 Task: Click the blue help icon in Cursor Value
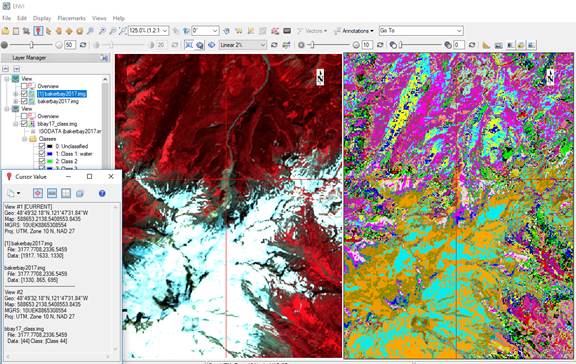[x=102, y=193]
